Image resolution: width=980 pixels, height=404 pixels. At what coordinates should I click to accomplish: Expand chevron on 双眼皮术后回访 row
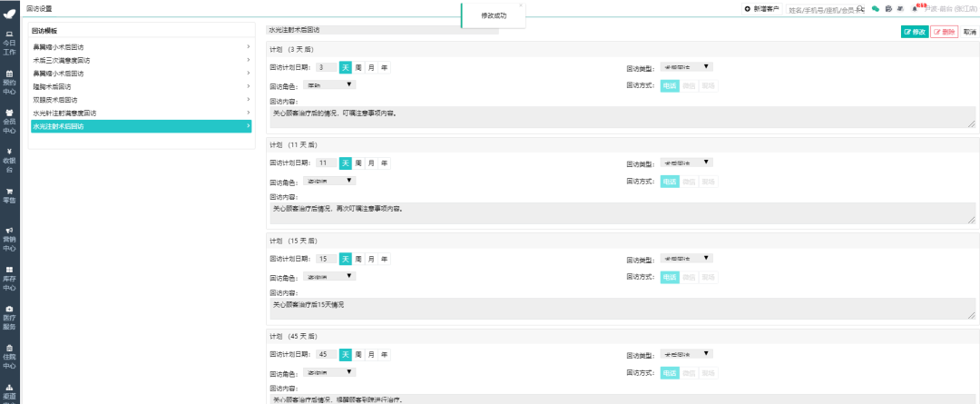pyautogui.click(x=248, y=100)
